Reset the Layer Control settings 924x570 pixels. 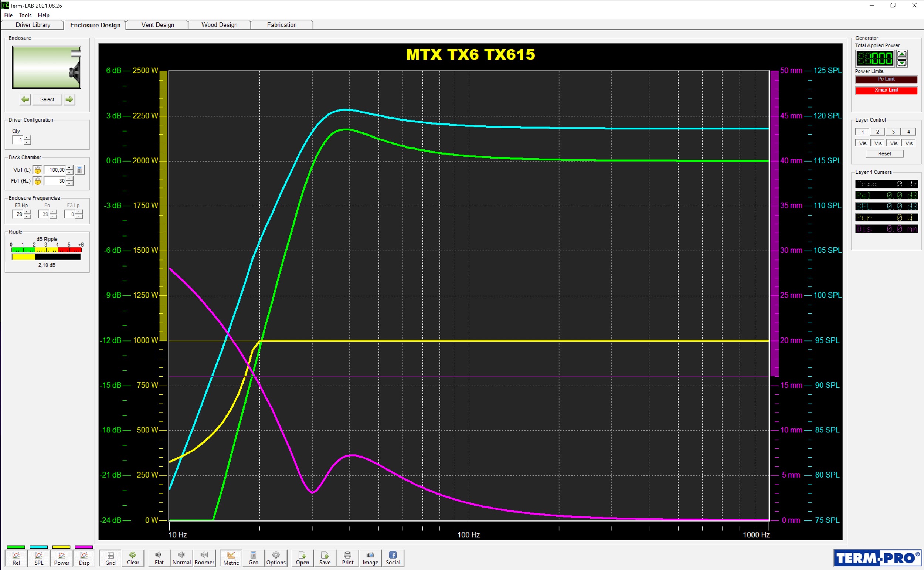click(x=884, y=153)
